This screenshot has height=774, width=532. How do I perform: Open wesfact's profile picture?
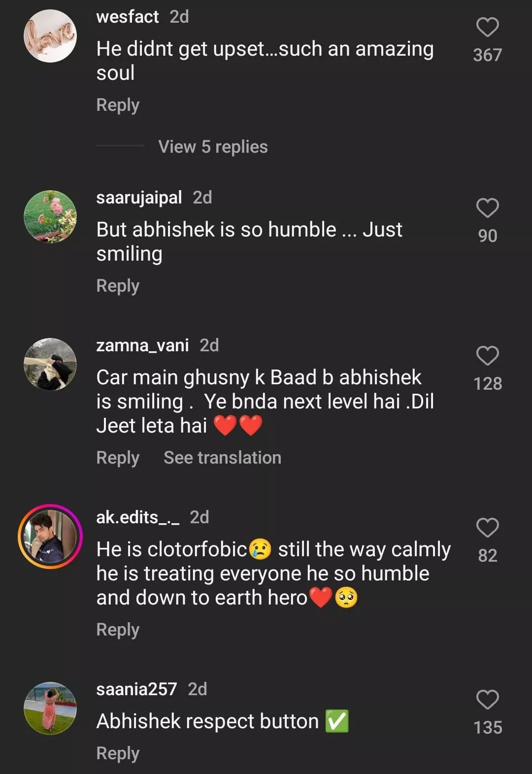tap(50, 36)
